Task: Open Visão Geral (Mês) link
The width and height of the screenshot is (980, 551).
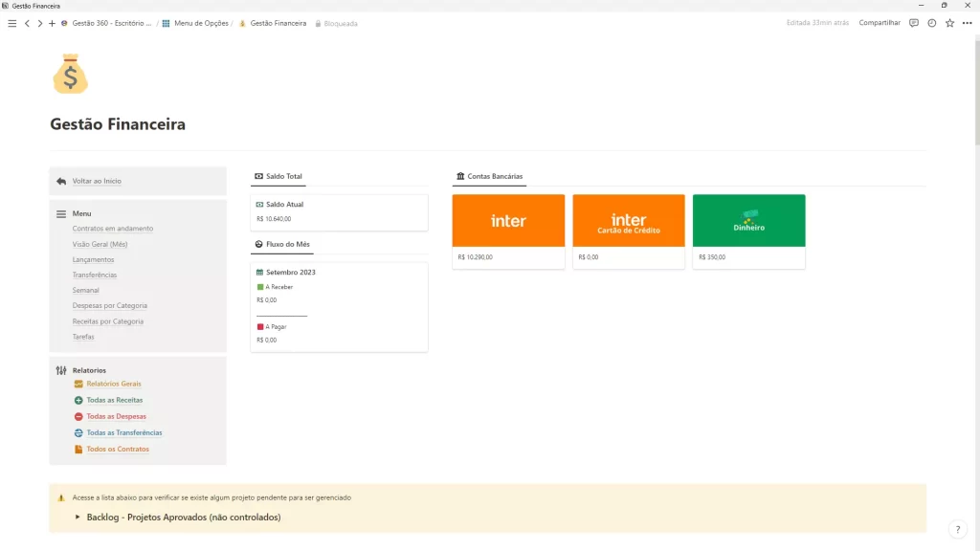Action: pos(100,244)
